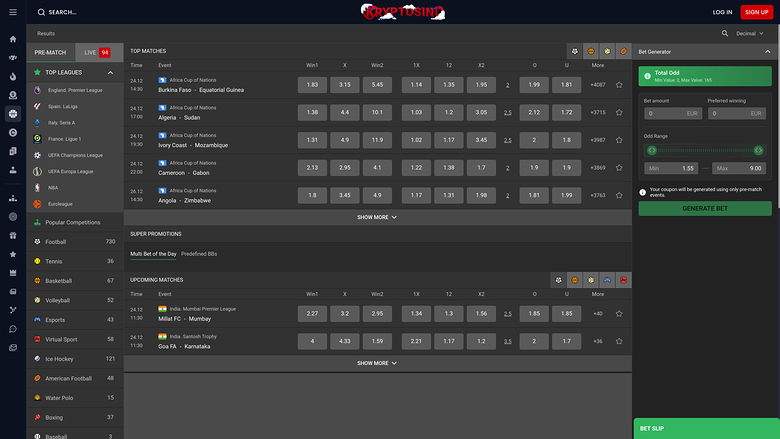Screen dimensions: 780x439
Task: Open the Bet Slip bar
Action: pyautogui.click(x=706, y=429)
